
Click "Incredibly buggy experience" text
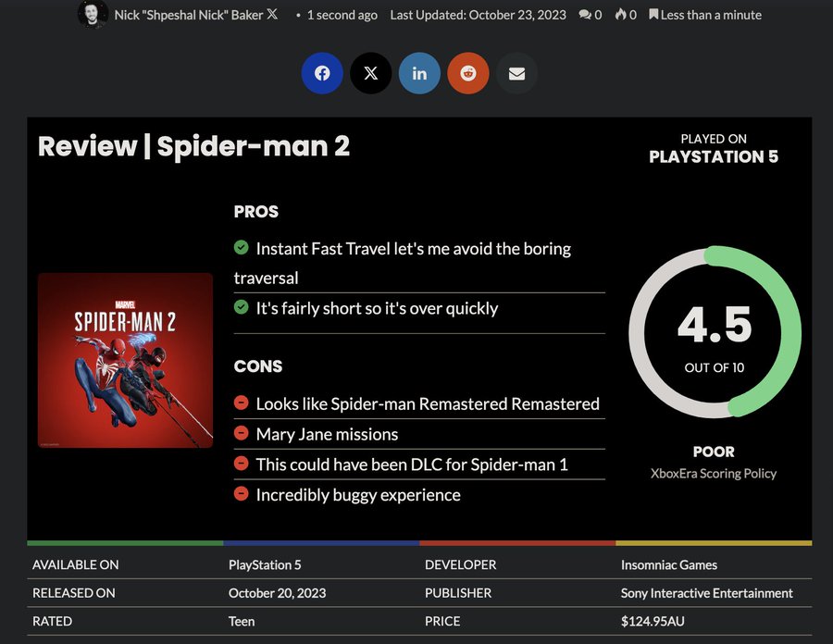(358, 495)
